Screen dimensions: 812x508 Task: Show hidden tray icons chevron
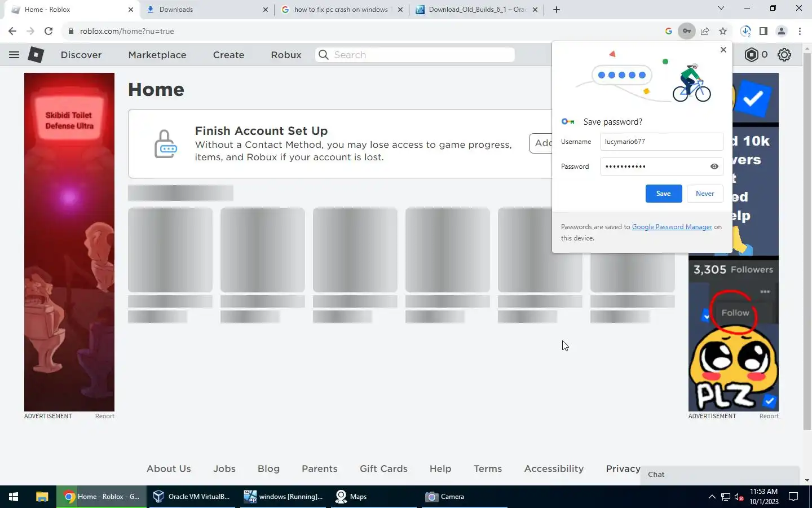point(712,497)
